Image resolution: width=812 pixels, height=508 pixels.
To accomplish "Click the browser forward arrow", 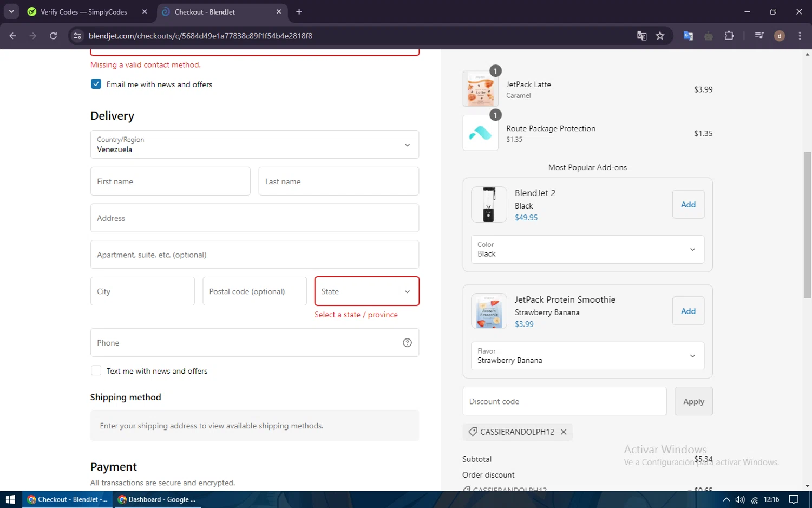I will (x=33, y=36).
